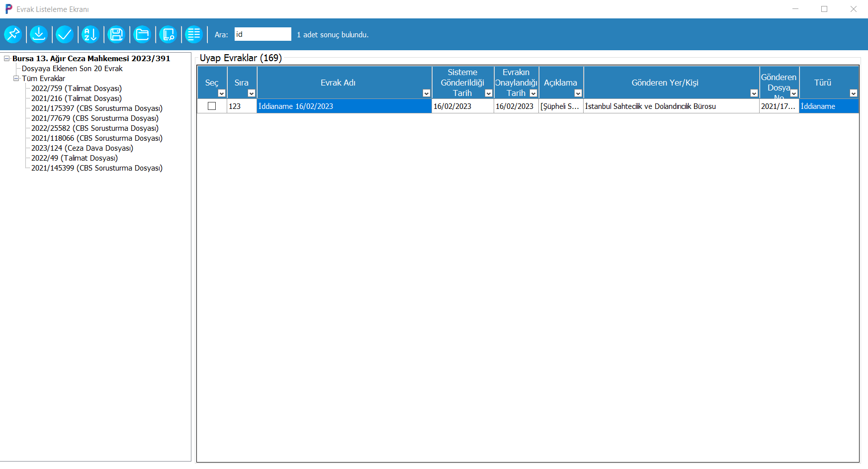868x469 pixels.
Task: Collapse the Tüm Evraklar tree node
Action: click(16, 79)
